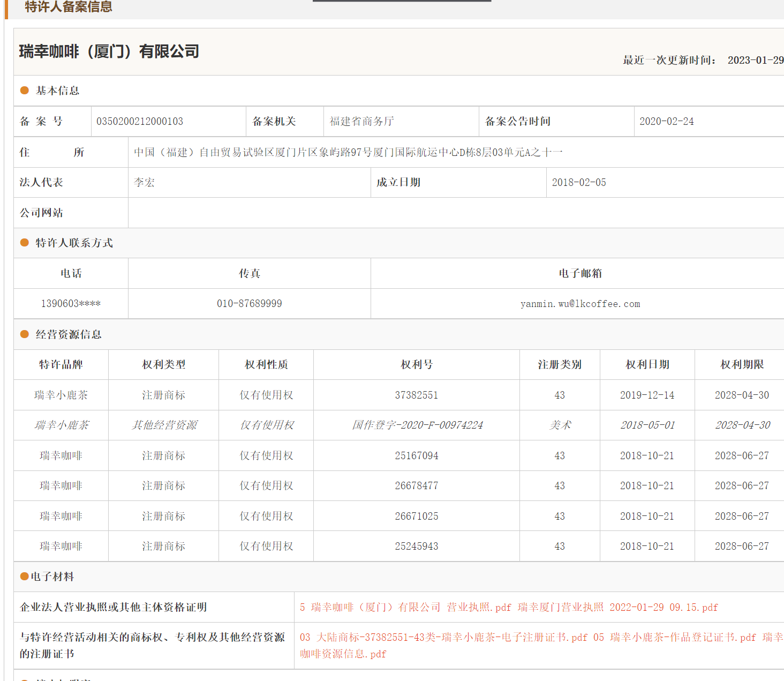Click the 经营资源信息 section heading
This screenshot has height=681, width=784.
[x=69, y=334]
